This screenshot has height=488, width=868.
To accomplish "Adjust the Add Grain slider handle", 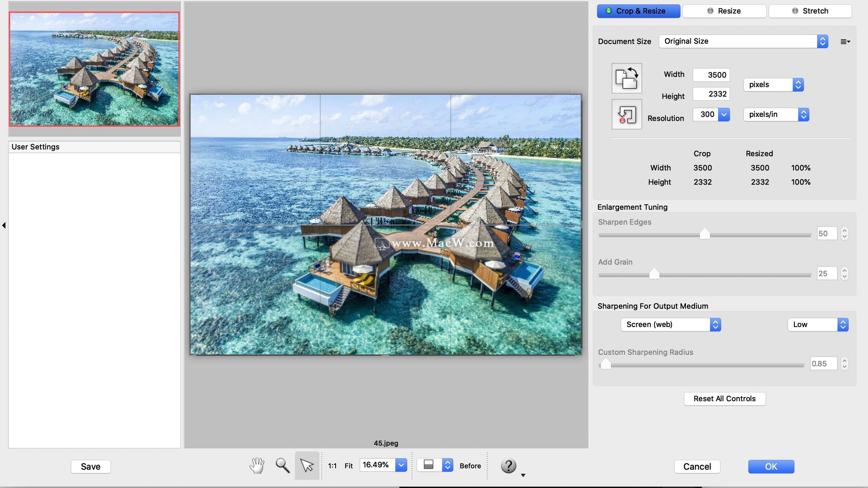I will coord(654,273).
